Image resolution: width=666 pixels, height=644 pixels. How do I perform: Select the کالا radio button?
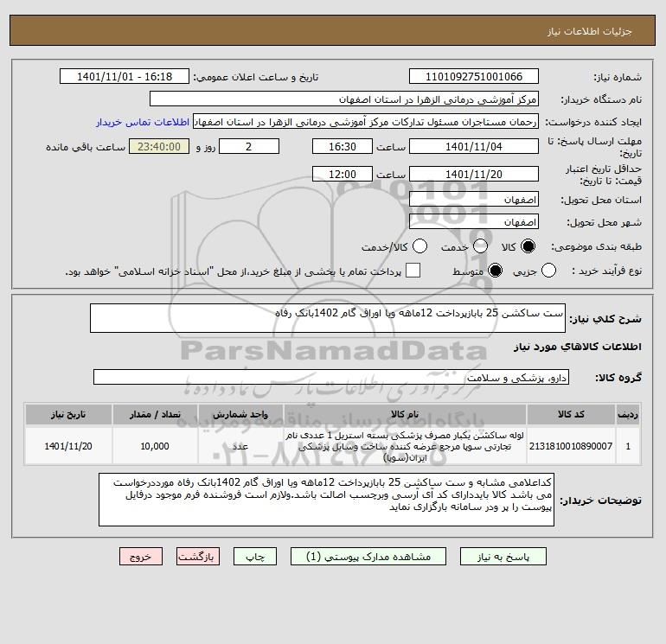tap(528, 246)
